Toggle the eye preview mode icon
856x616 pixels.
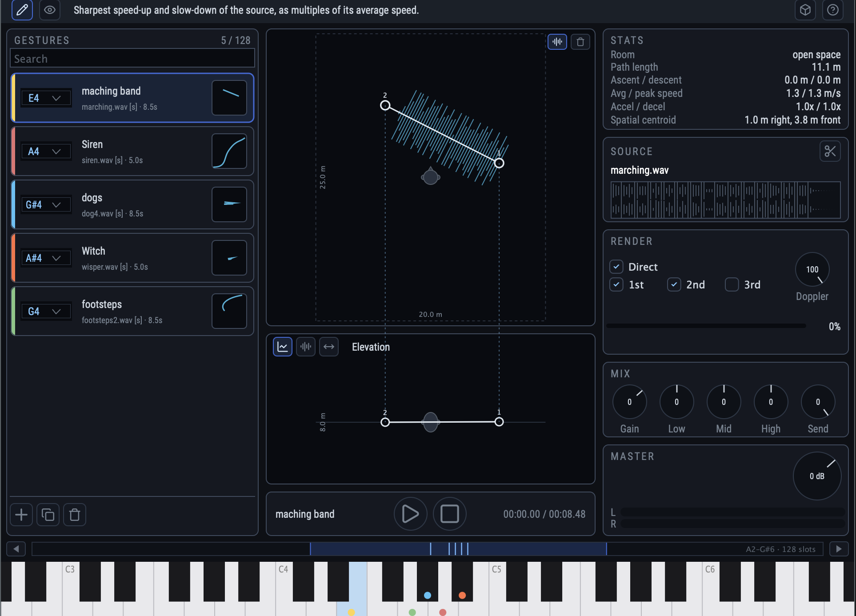pyautogui.click(x=50, y=10)
